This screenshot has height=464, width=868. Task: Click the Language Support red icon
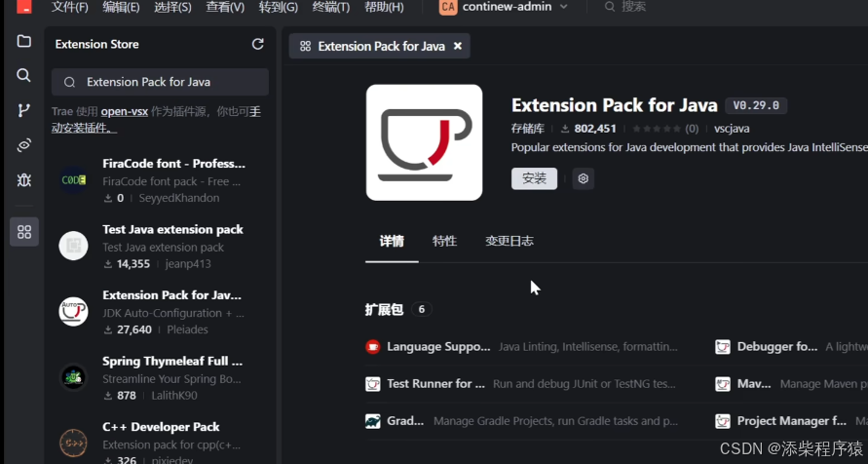[x=373, y=347]
